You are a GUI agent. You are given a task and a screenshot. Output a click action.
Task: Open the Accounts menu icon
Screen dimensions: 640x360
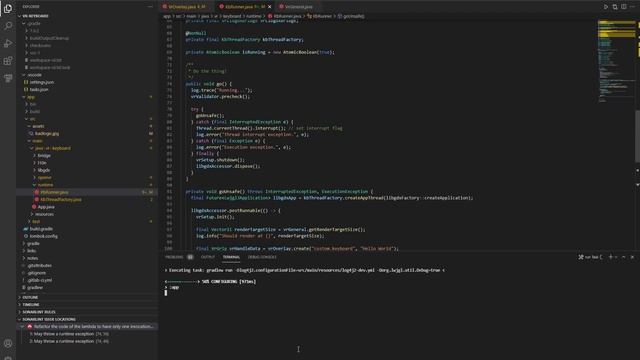(8, 344)
